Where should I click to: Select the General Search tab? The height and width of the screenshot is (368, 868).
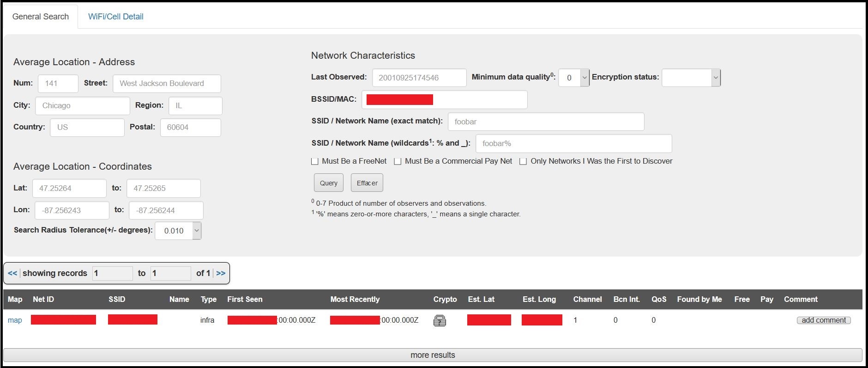coord(41,17)
